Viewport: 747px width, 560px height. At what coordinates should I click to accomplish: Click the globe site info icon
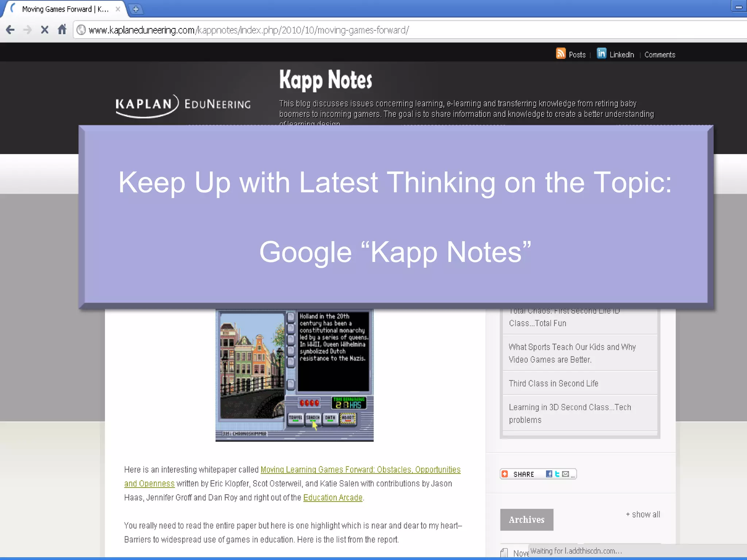[81, 30]
